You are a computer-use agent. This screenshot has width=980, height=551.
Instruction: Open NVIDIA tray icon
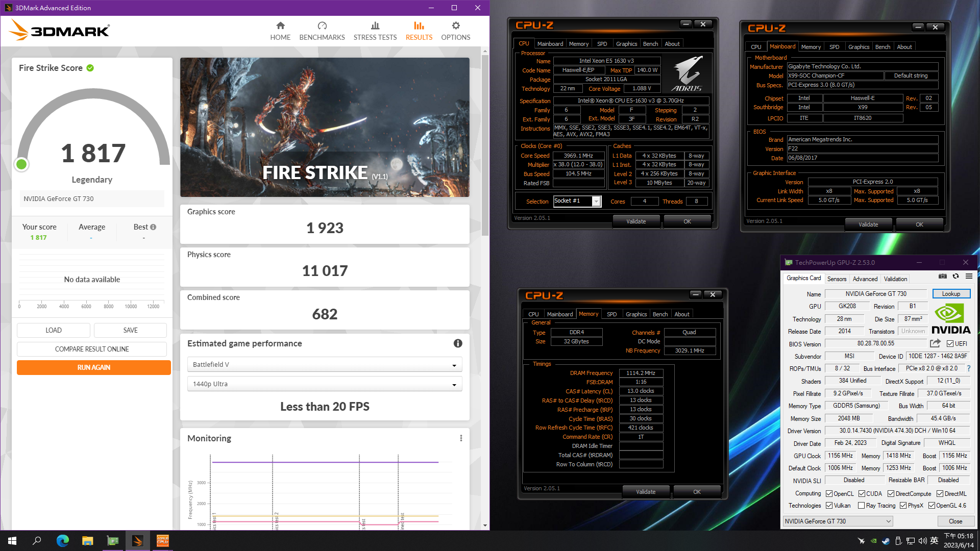[x=873, y=541]
